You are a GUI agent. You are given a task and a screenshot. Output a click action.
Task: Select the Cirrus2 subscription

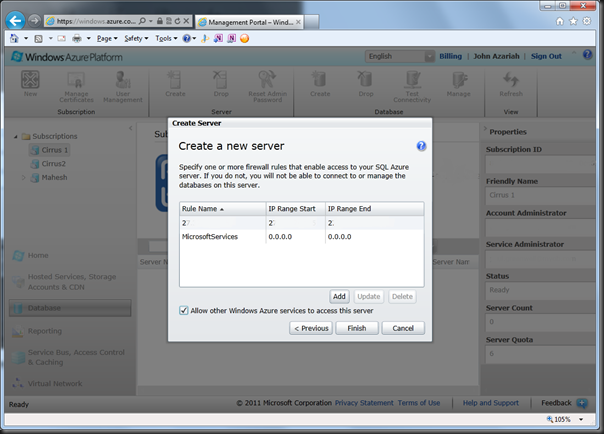(49, 164)
